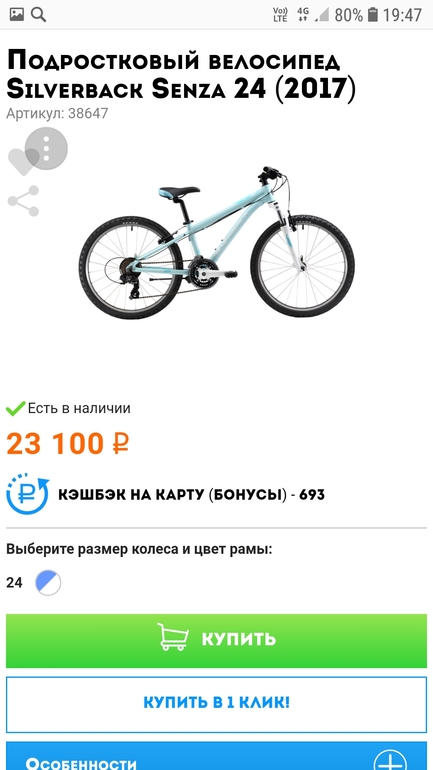433x770 pixels.
Task: Open the Особенности accordion header
Action: (216, 756)
